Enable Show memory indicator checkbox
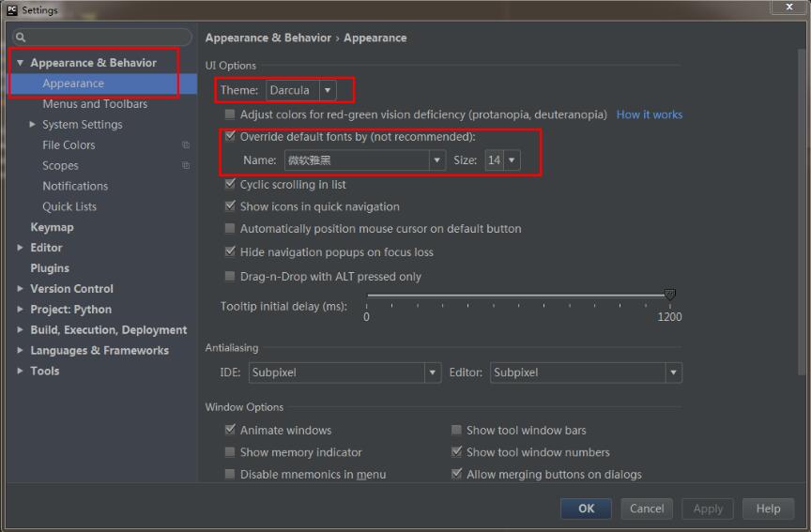 coord(230,452)
